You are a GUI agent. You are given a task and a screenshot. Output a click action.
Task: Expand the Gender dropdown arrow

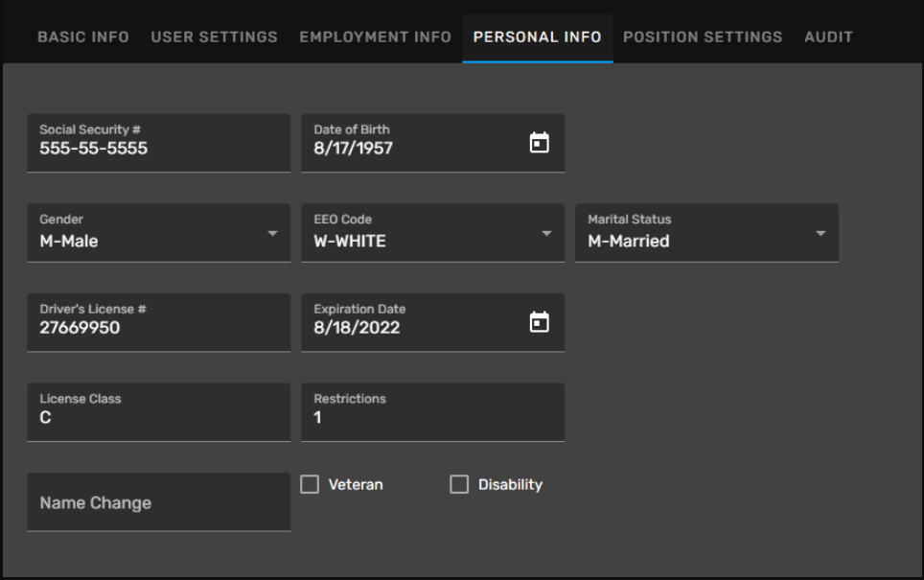[272, 233]
